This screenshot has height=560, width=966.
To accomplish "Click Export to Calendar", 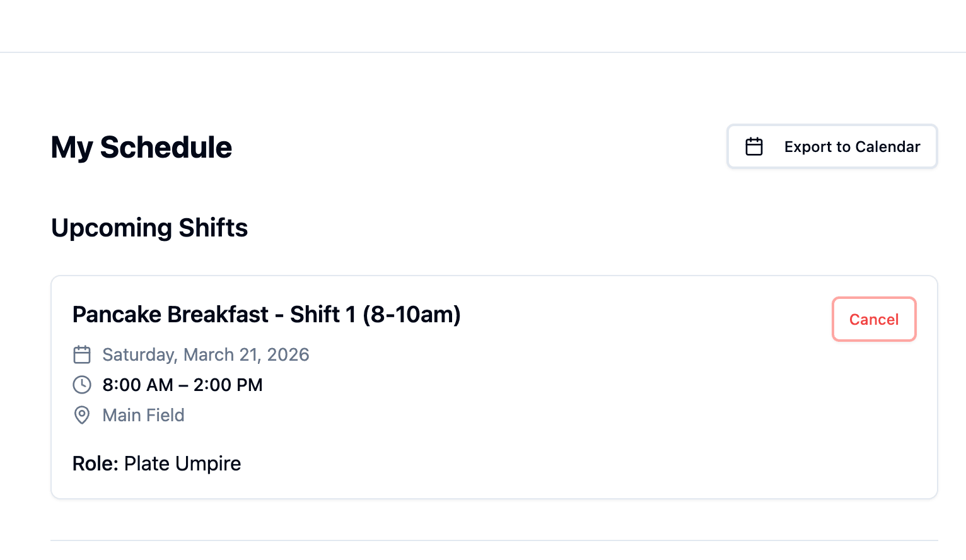I will pos(832,146).
